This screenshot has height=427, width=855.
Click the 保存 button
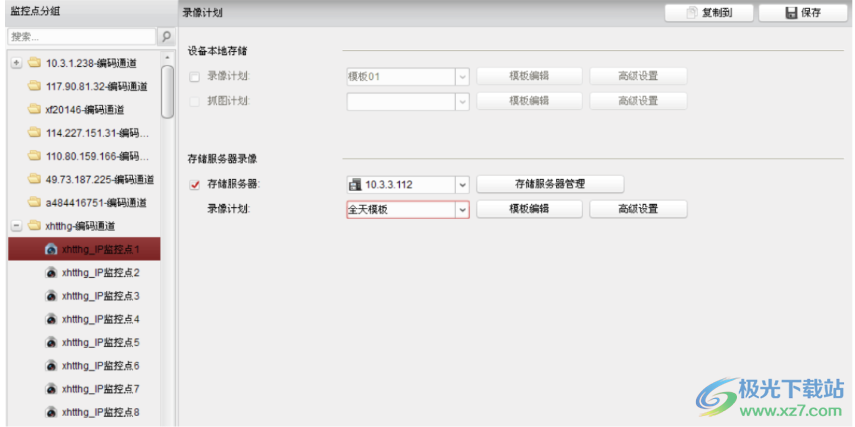pos(803,13)
